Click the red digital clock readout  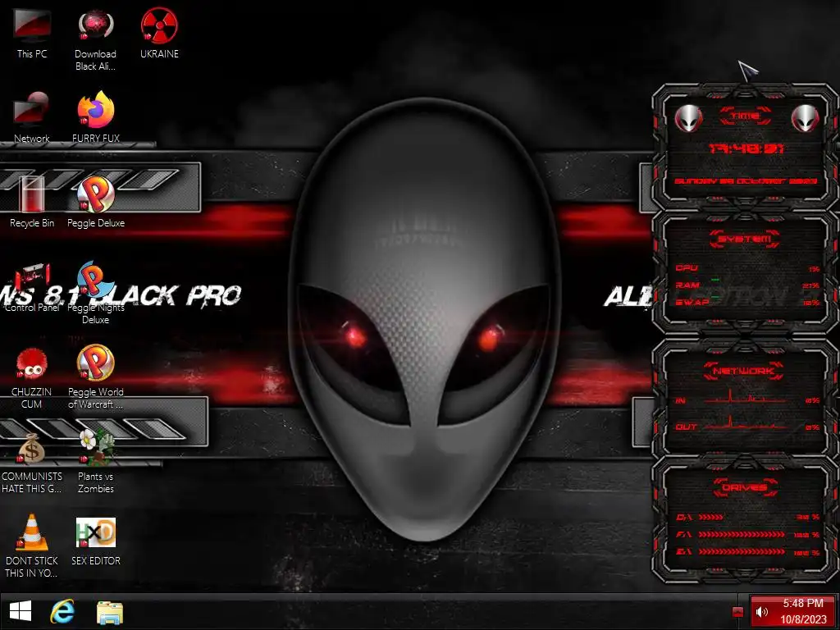[x=746, y=148]
